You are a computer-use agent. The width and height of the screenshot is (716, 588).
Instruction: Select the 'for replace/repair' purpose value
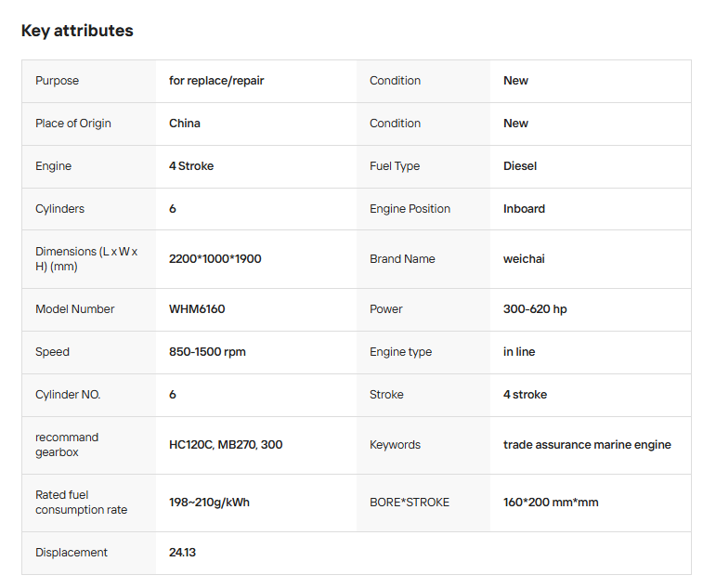click(216, 81)
